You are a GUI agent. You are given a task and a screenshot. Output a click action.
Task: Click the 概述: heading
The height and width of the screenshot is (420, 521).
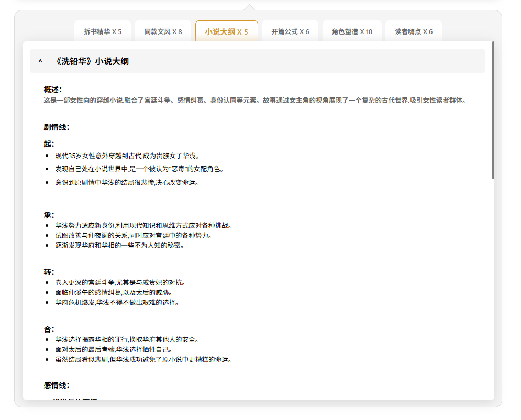(x=52, y=90)
